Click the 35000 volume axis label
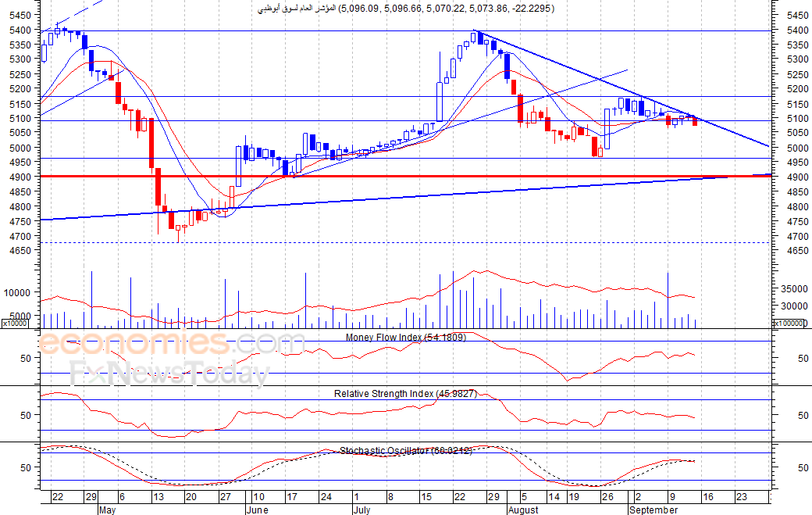The width and height of the screenshot is (812, 515). click(794, 288)
